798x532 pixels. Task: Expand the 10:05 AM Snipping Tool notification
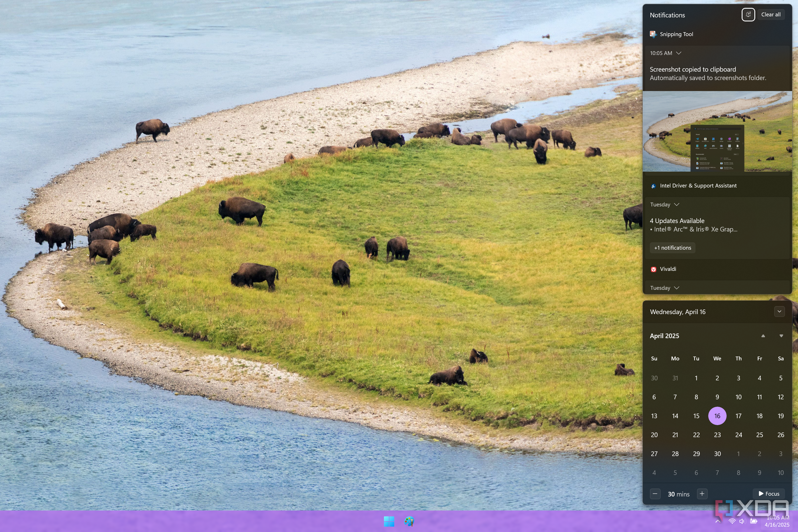[x=679, y=53]
